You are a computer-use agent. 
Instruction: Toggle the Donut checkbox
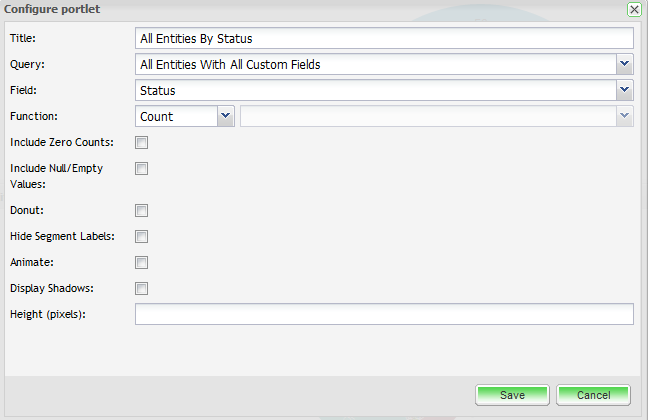click(142, 211)
